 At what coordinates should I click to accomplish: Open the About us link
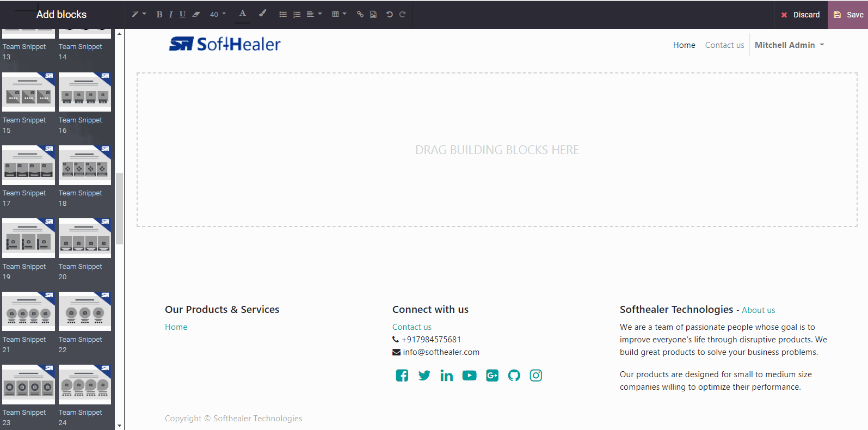758,310
